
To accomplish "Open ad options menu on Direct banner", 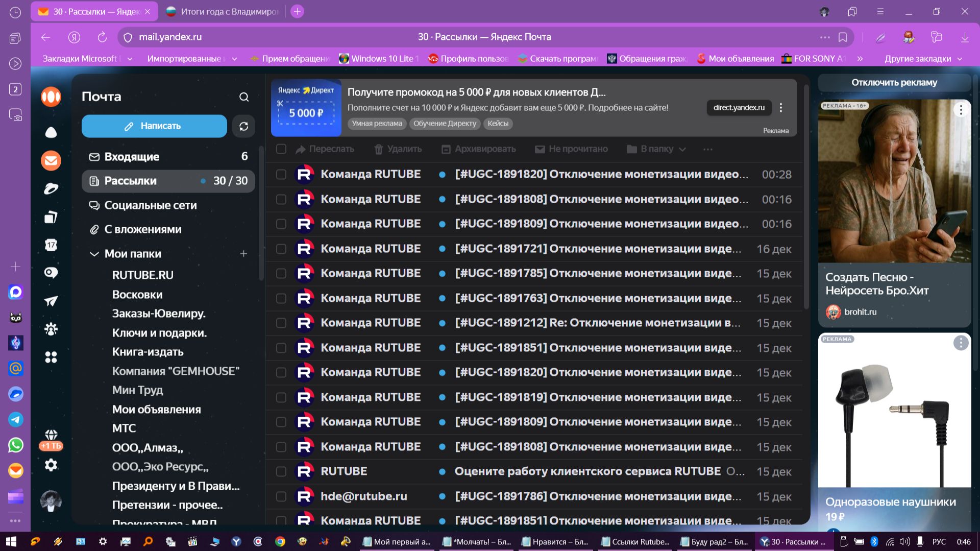I will pos(781,108).
